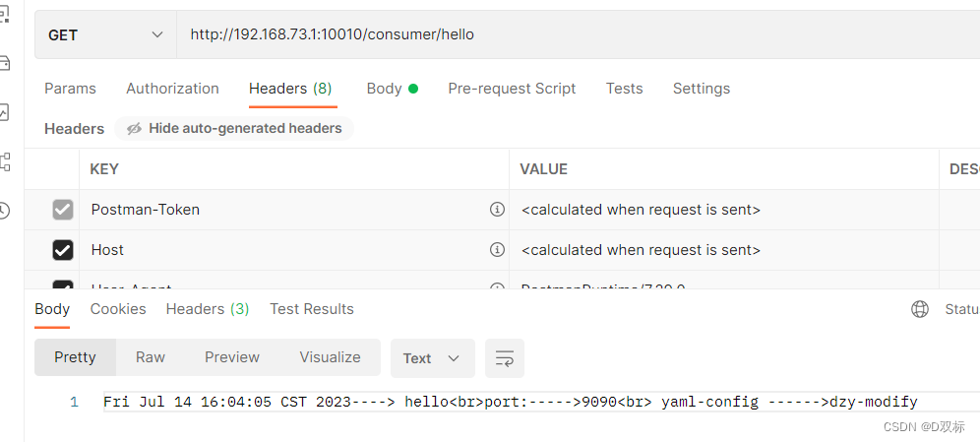This screenshot has height=442, width=980.
Task: Select the request Headers (8) tab
Action: [x=290, y=89]
